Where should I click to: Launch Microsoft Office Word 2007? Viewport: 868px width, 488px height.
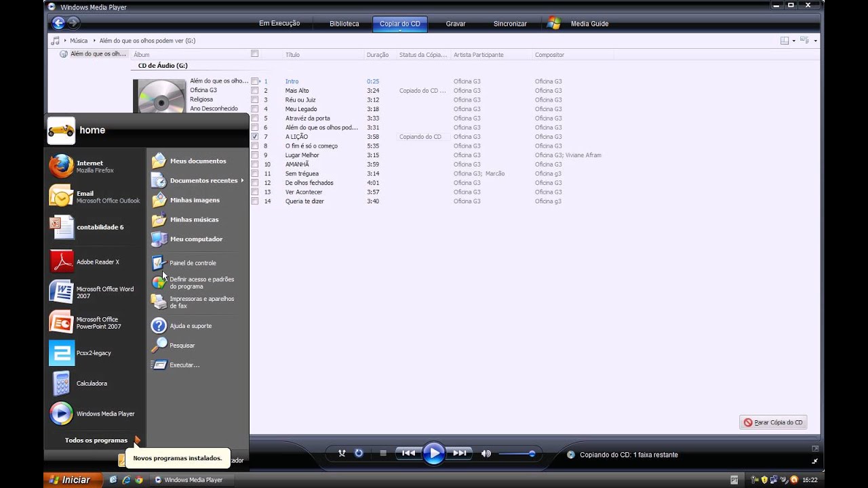95,292
